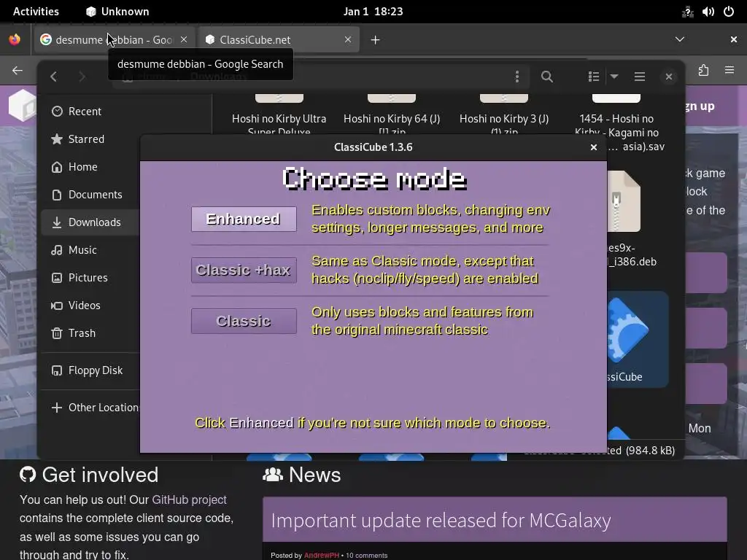Click the Trash bin icon
The image size is (747, 560).
click(x=57, y=332)
